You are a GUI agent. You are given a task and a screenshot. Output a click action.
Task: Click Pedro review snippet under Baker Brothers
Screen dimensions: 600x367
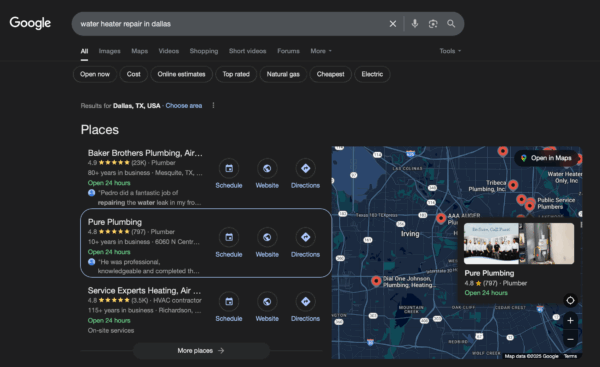coord(149,197)
